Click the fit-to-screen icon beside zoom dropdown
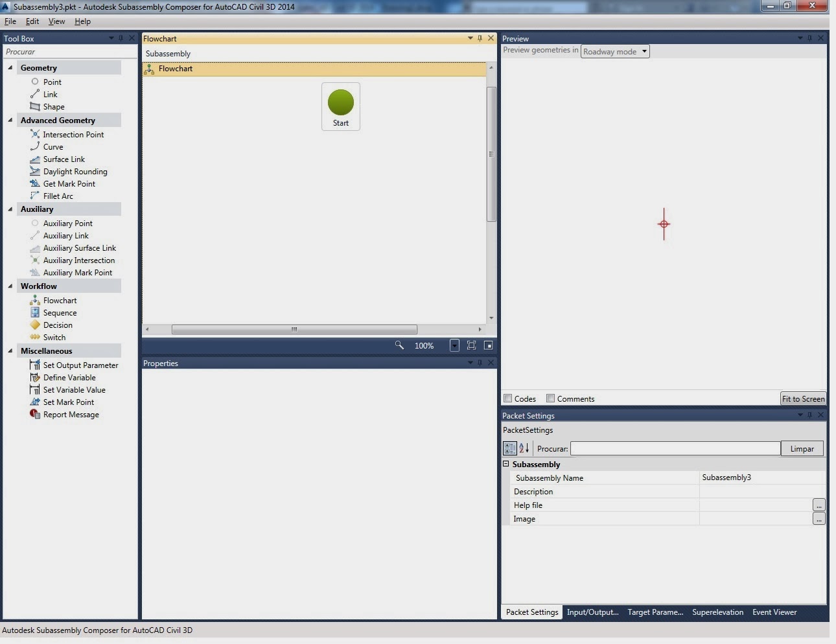Screen dimensions: 836x644 coord(471,345)
